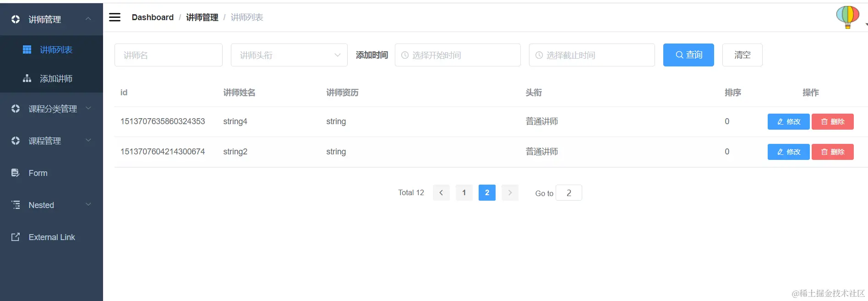Click the 讲师列表 breadcrumb text

(x=247, y=17)
